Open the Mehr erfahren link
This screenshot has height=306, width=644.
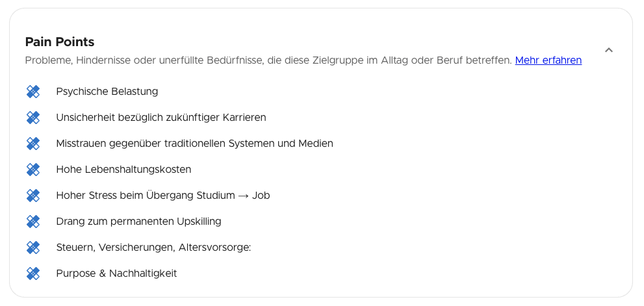(548, 60)
